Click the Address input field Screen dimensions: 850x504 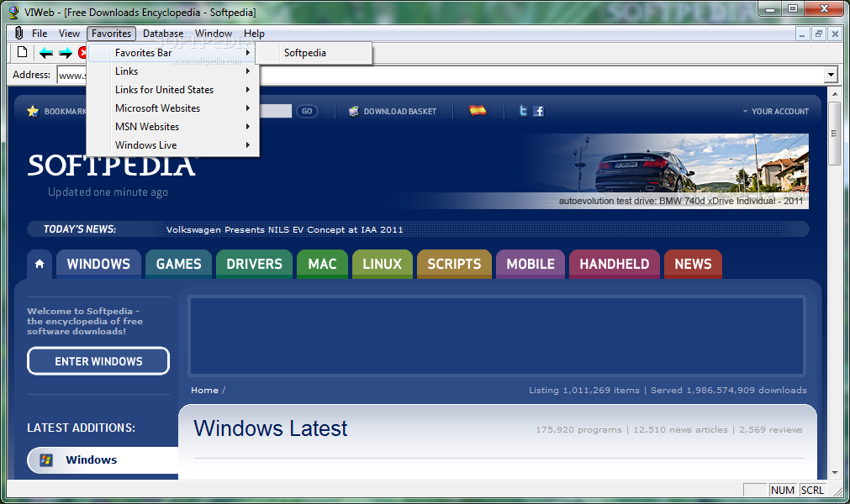(446, 75)
